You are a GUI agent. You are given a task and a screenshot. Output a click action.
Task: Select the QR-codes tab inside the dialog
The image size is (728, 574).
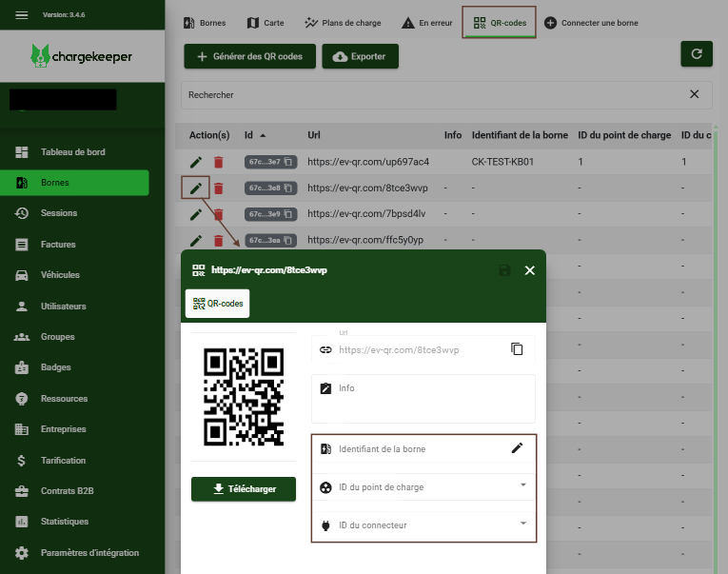[x=217, y=304]
